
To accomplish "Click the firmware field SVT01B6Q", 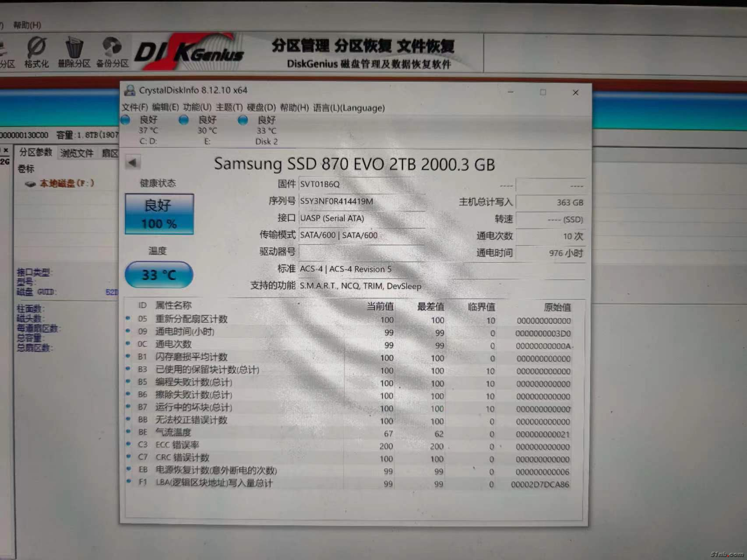I will click(362, 184).
